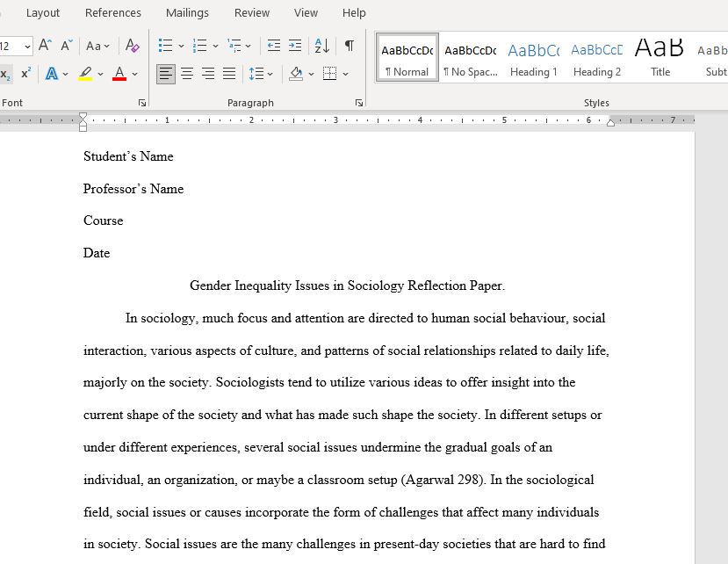This screenshot has width=728, height=564.
Task: Open multilevel list dropdown arrow
Action: [x=249, y=46]
